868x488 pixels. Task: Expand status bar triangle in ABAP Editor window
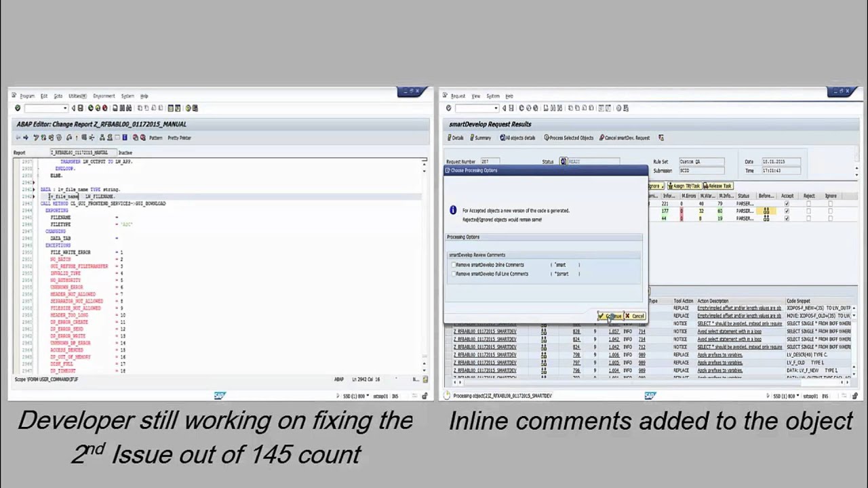pyautogui.click(x=338, y=396)
